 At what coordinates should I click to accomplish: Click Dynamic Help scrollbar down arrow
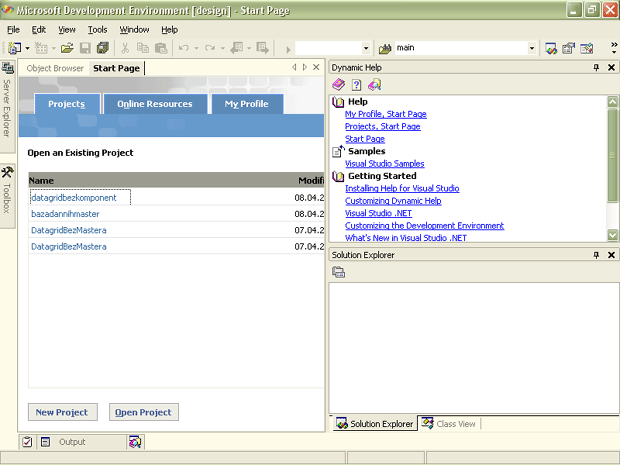(612, 235)
